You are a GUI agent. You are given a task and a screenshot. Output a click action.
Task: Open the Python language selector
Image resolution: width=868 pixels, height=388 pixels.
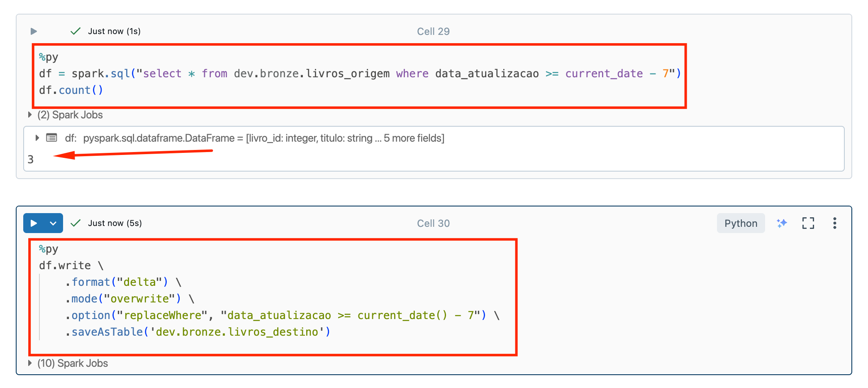pyautogui.click(x=741, y=223)
